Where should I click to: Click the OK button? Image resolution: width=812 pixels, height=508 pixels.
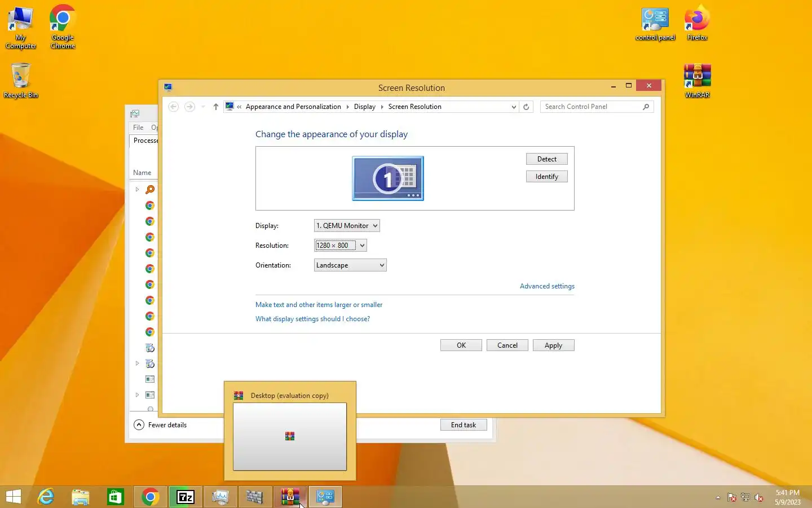[461, 345]
